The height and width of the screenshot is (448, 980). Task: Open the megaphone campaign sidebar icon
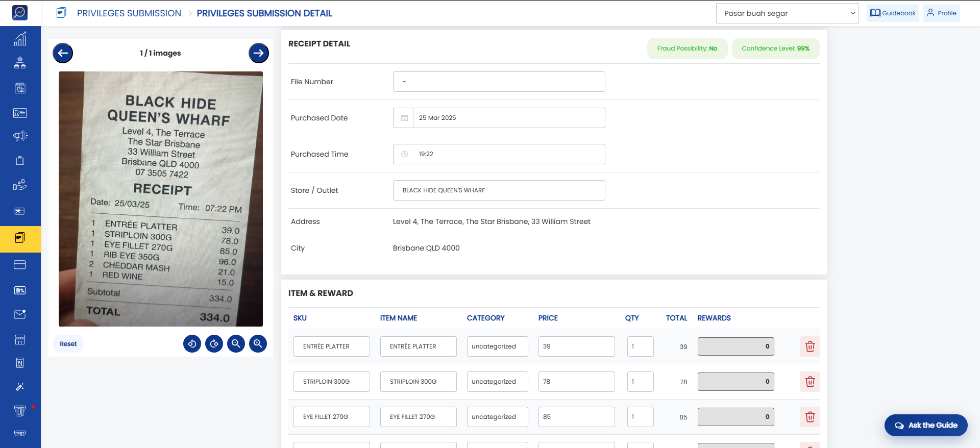point(20,136)
